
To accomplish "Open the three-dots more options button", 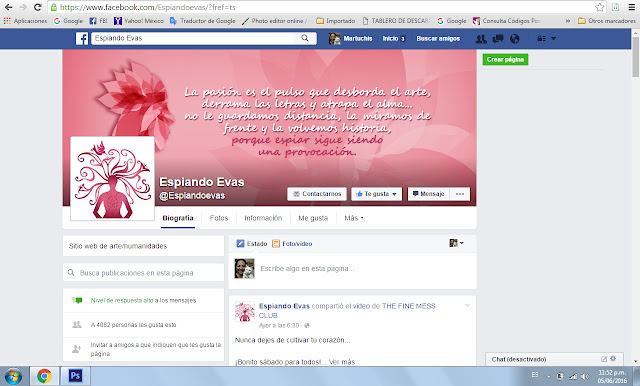I will (460, 194).
